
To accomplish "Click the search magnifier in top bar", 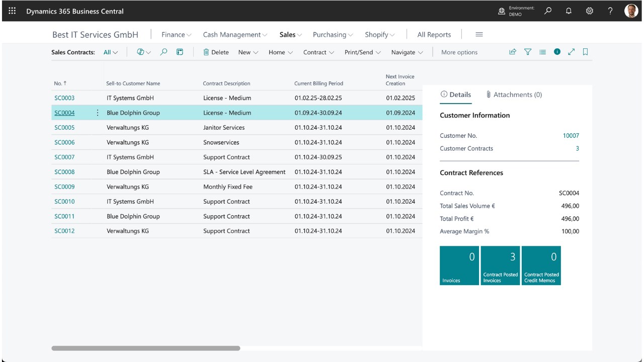I will [x=548, y=11].
